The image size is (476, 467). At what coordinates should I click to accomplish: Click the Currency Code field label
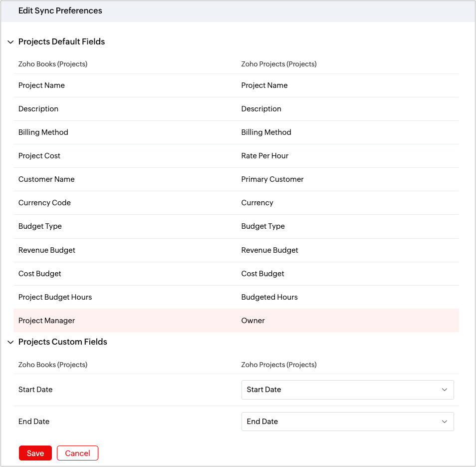coord(44,203)
